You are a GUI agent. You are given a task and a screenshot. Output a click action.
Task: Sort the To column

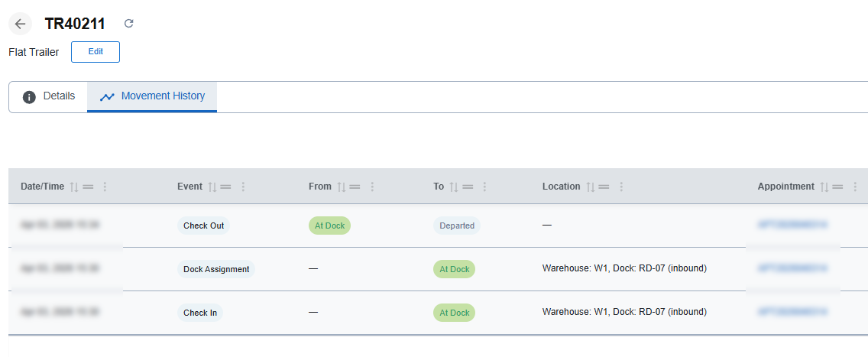(453, 187)
